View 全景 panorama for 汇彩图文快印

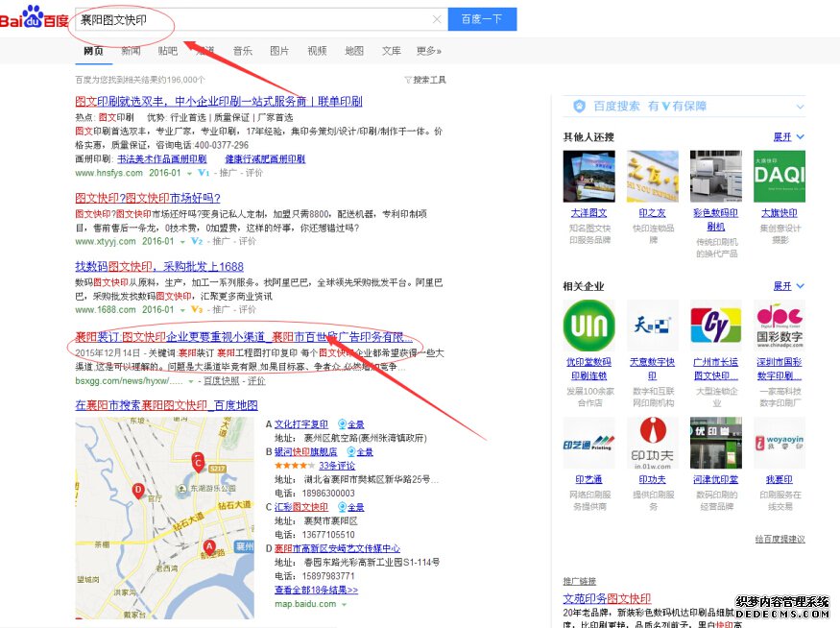pyautogui.click(x=351, y=507)
